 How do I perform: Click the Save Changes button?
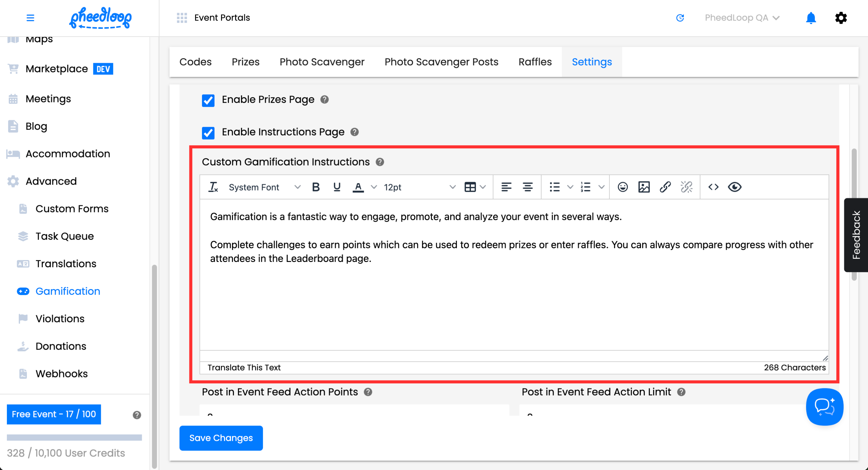[x=221, y=438]
